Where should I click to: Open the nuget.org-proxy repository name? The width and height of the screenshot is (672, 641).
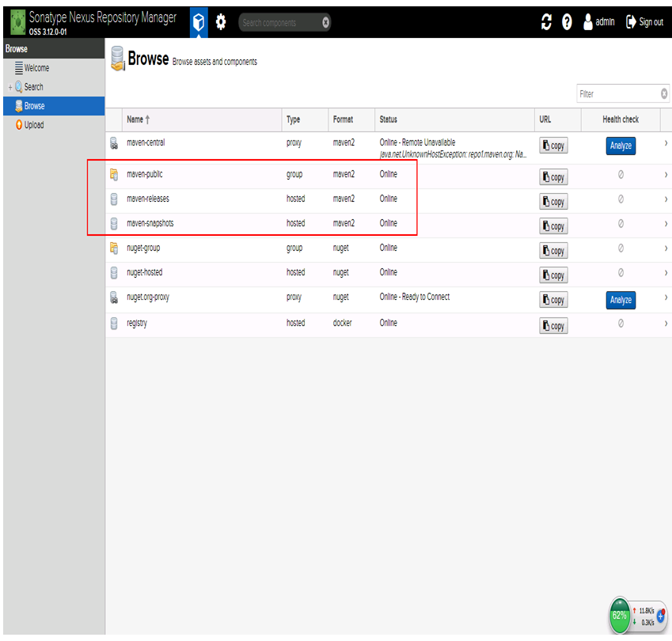pos(148,298)
